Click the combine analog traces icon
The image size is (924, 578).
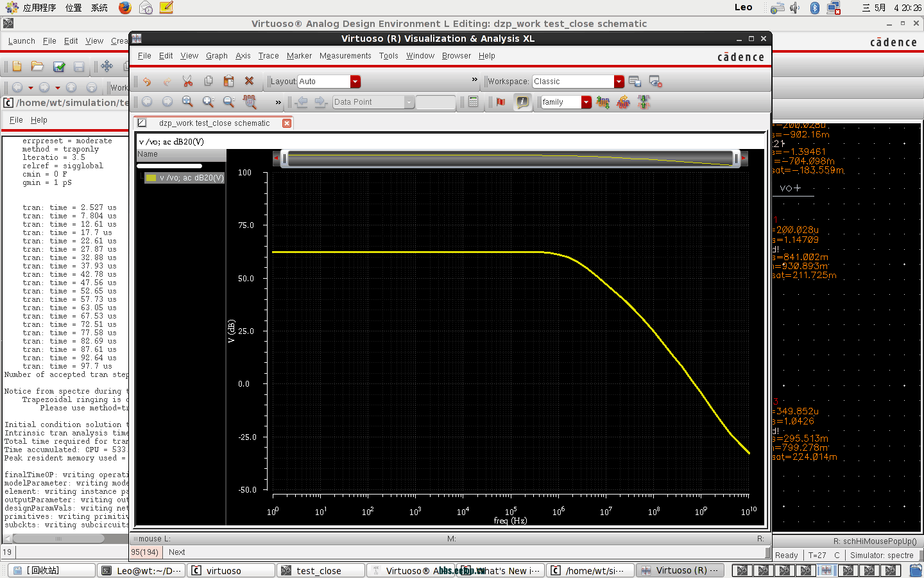(623, 102)
